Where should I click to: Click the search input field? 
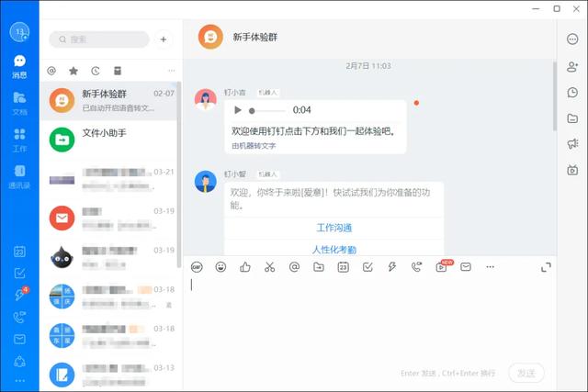click(x=99, y=39)
